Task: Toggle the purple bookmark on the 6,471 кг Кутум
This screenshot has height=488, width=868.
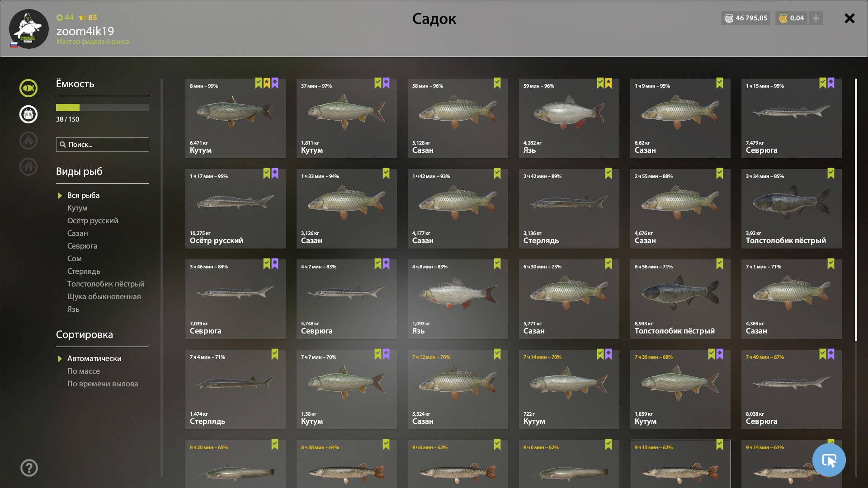Action: tap(275, 83)
